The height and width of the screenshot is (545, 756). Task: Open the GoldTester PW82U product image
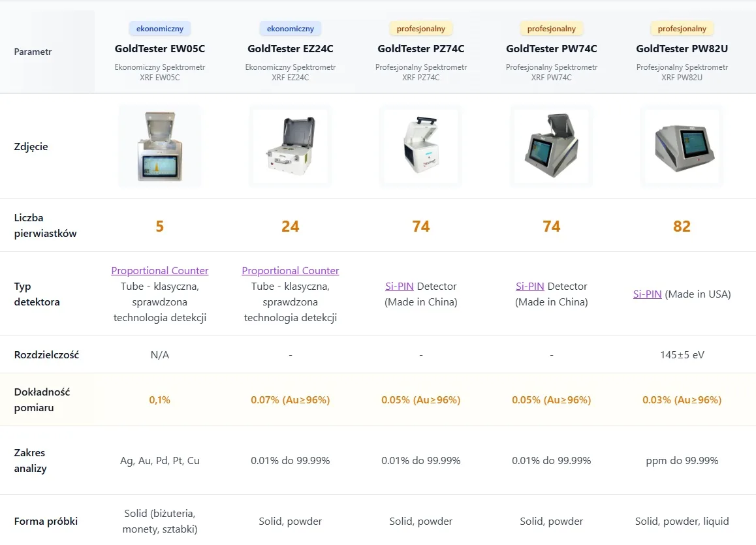(682, 146)
